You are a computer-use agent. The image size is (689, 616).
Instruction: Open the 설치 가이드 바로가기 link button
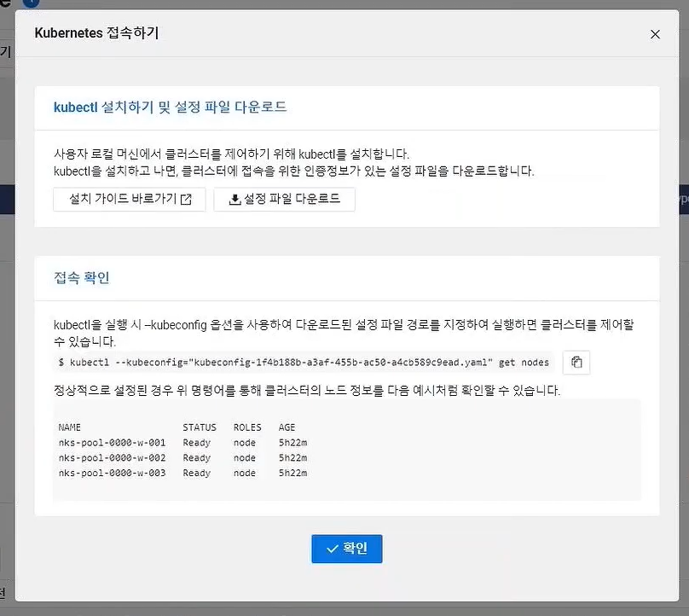pyautogui.click(x=130, y=199)
